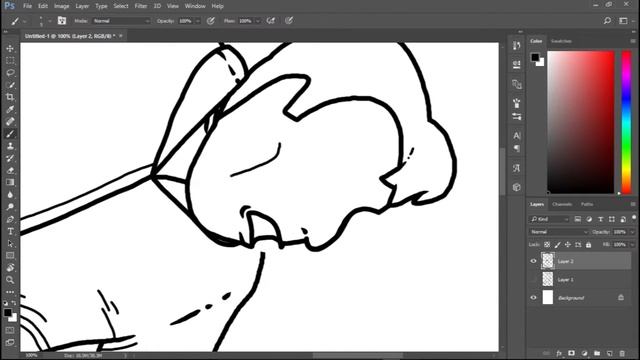Viewport: 640px width, 360px height.
Task: Create a new layer group
Action: [x=597, y=353]
